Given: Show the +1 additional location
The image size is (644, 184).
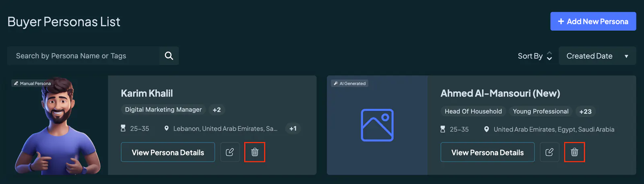Looking at the screenshot, I should (x=293, y=128).
